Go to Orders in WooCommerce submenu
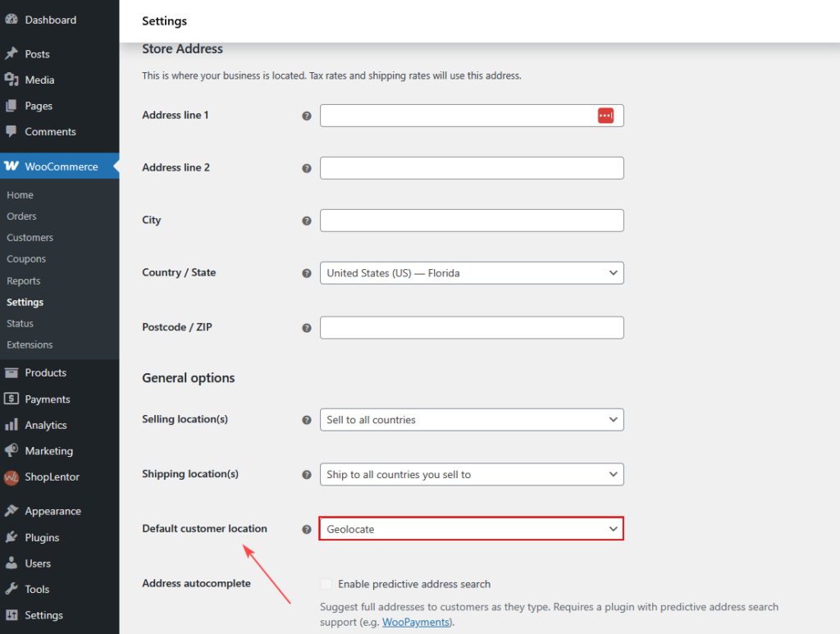 (x=22, y=217)
